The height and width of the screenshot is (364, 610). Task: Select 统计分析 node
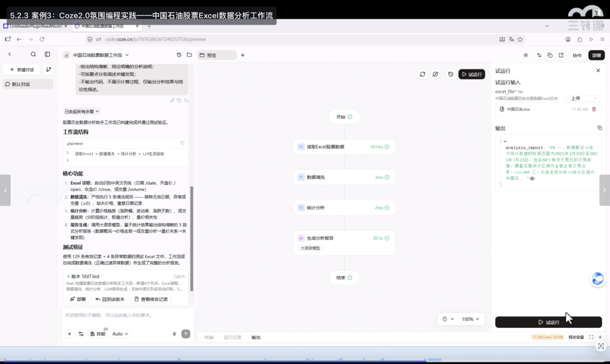pos(344,207)
